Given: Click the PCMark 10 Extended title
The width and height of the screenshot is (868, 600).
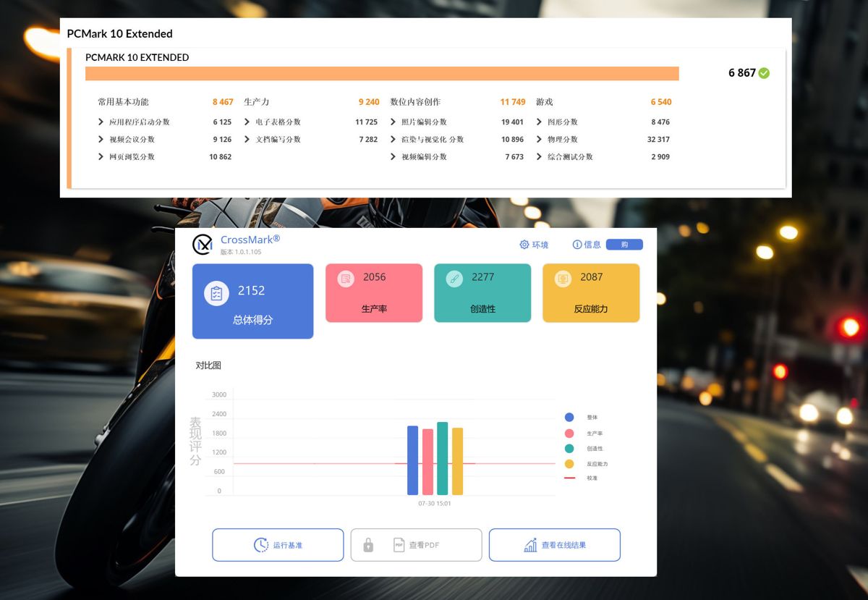Looking at the screenshot, I should 119,34.
